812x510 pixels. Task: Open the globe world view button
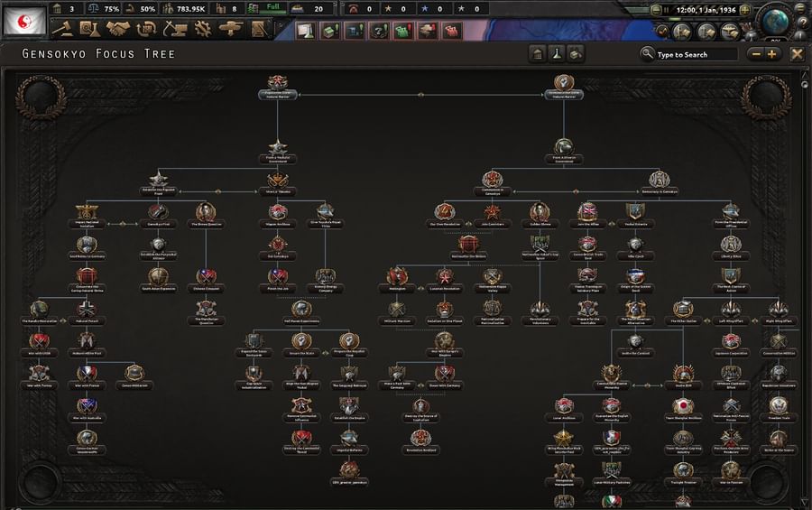point(775,21)
